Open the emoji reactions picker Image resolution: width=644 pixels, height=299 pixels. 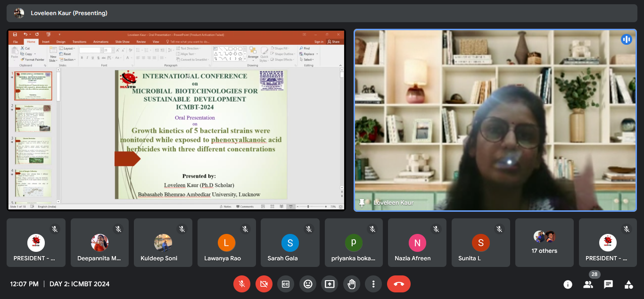click(308, 284)
